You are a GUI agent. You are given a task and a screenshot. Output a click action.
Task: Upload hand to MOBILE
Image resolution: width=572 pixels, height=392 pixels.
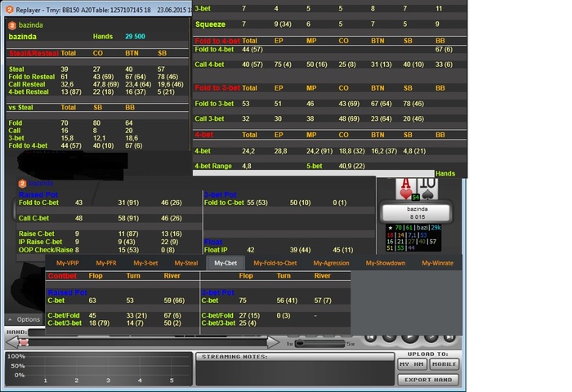click(444, 364)
